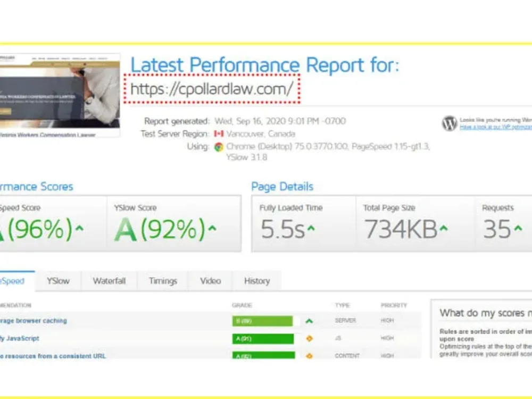Click the PRIORITY column header

pyautogui.click(x=394, y=305)
